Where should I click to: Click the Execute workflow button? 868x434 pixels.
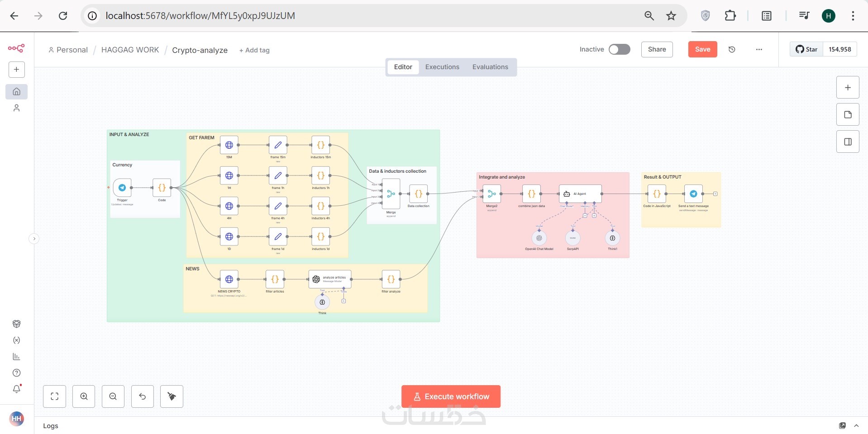coord(451,396)
